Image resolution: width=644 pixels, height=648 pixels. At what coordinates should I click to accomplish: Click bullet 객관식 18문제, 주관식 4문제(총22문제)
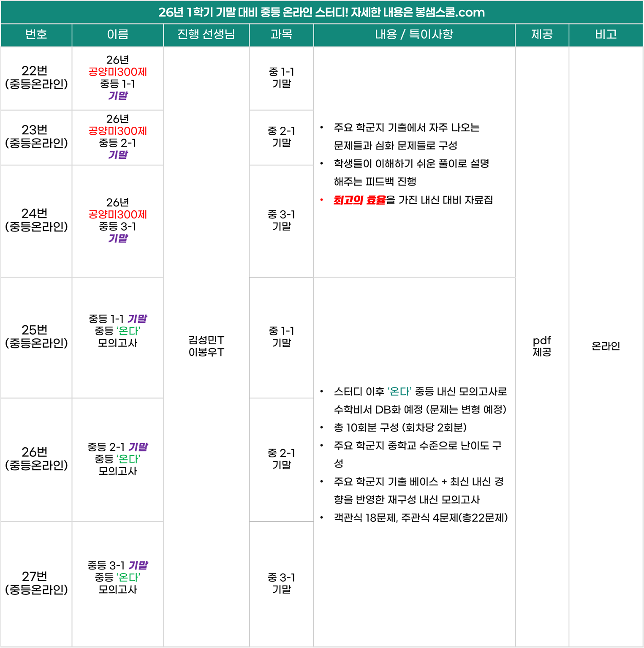(421, 518)
